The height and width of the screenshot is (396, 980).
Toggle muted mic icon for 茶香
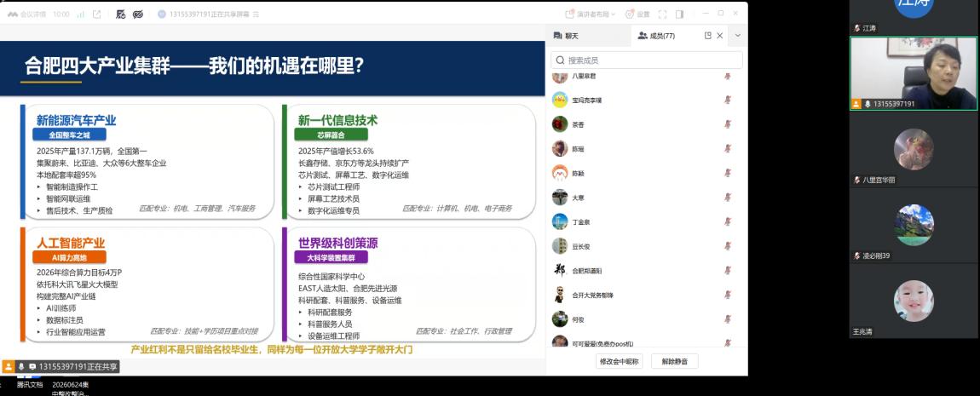click(727, 124)
